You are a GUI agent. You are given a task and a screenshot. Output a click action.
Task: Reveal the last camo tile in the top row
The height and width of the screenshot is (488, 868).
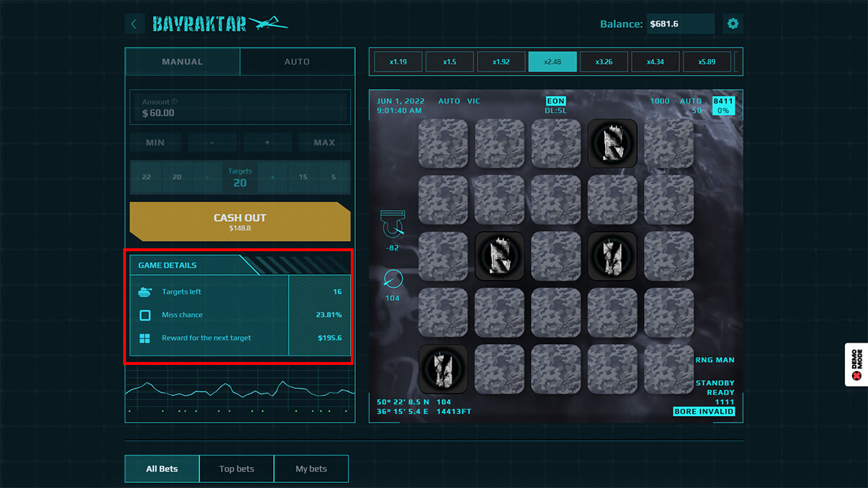click(669, 144)
